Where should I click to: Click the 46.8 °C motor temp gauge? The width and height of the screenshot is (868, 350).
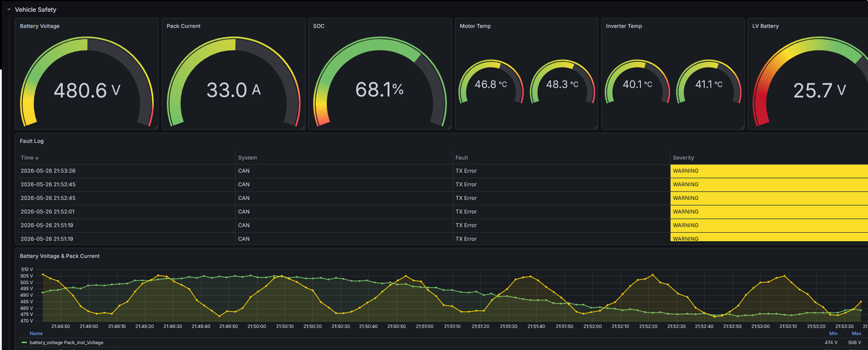(x=491, y=82)
